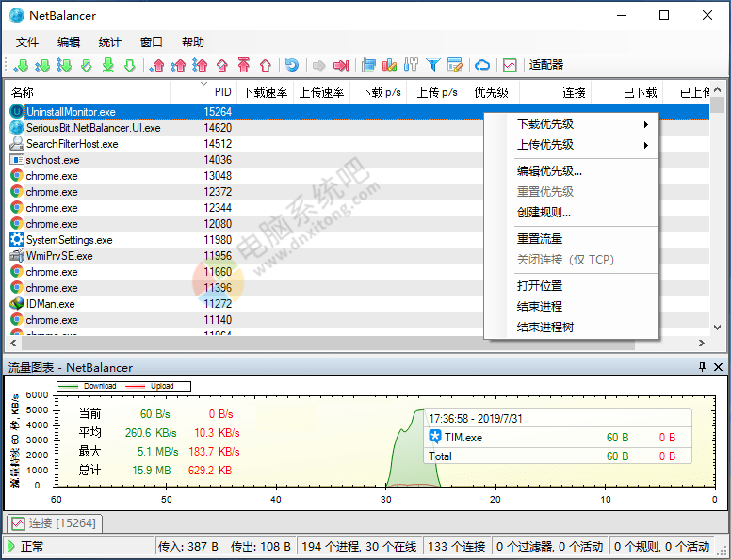Click red arrow-to-bar block traffic icon
The width and height of the screenshot is (731, 560).
(x=341, y=65)
